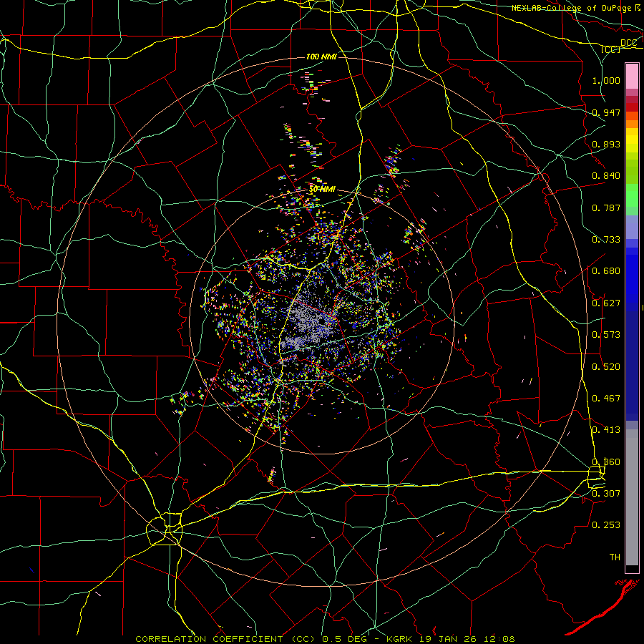Image resolution: width=644 pixels, height=644 pixels.
Task: Click the Correlation Coefficient KGRK caption
Action: point(325,639)
